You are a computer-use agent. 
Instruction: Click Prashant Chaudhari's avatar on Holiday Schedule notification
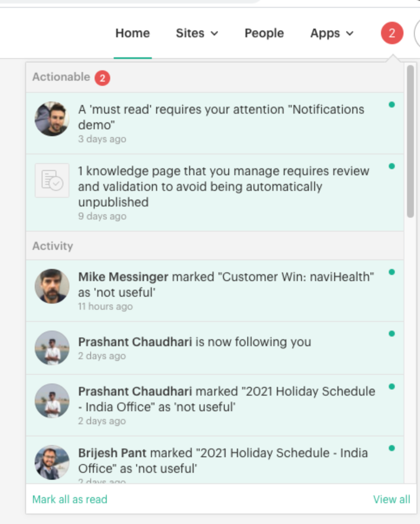(x=52, y=400)
